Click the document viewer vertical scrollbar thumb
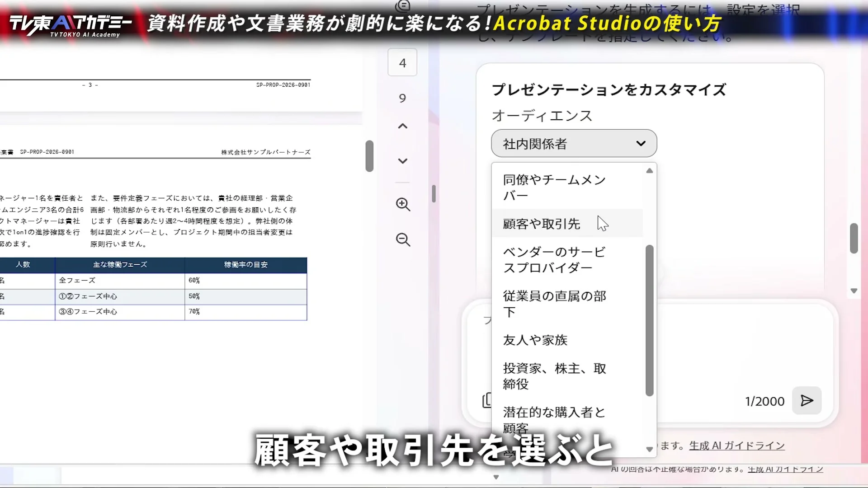 [369, 156]
